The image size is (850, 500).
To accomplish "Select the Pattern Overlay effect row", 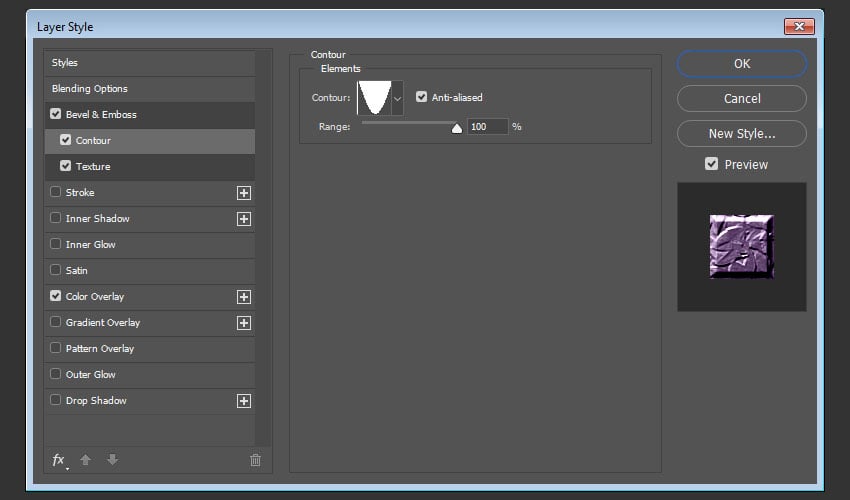I will point(150,349).
